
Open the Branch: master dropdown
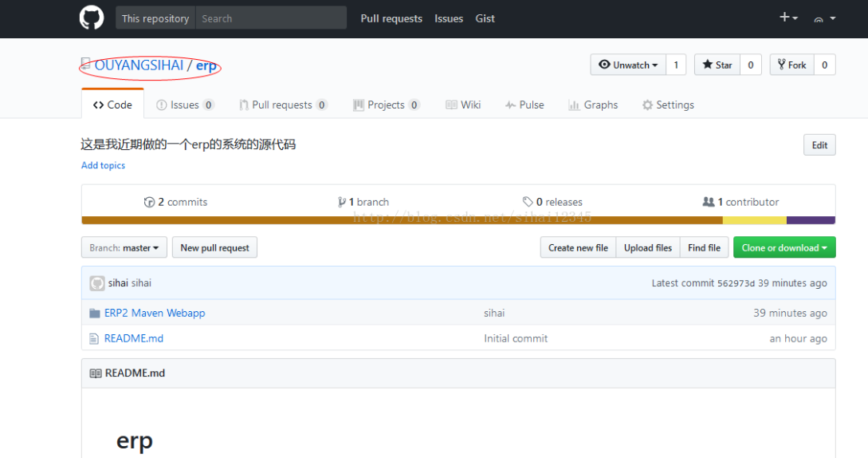(124, 247)
